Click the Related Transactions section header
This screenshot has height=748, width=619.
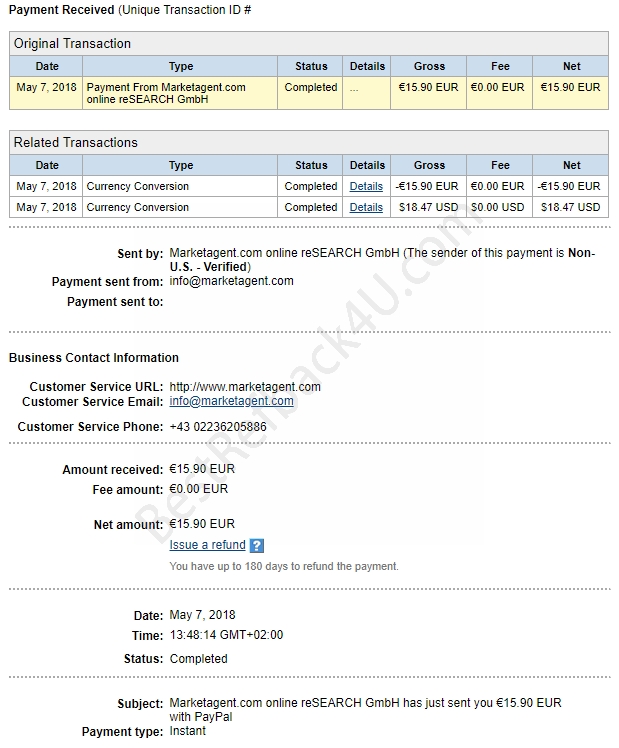pyautogui.click(x=309, y=142)
